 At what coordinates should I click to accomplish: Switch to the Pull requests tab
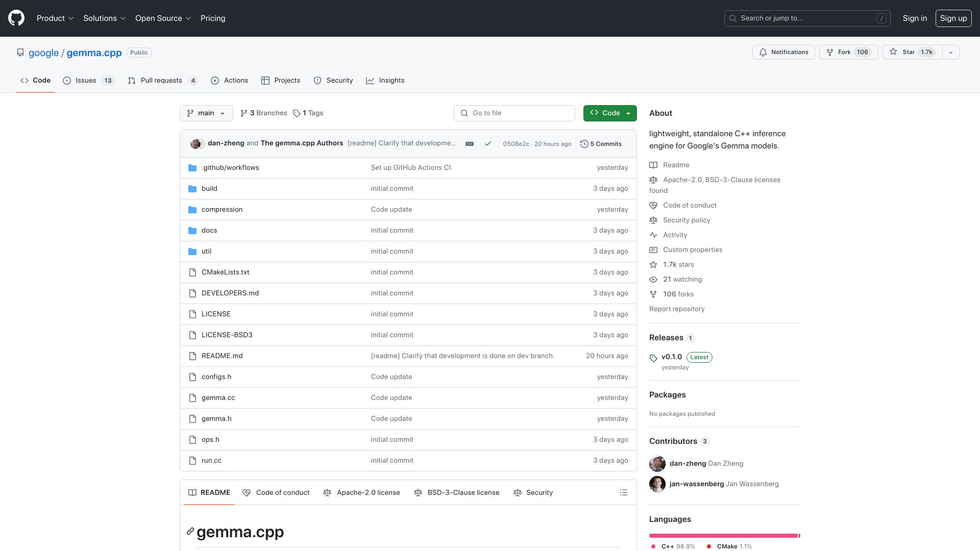pos(163,81)
